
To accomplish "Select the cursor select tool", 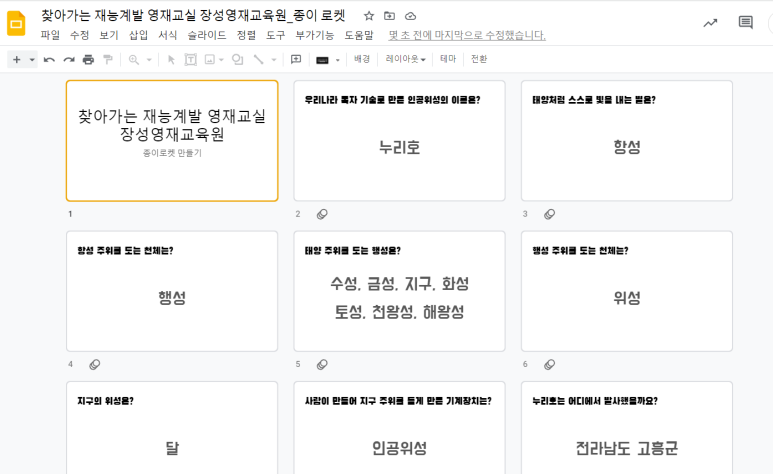I will coord(171,60).
